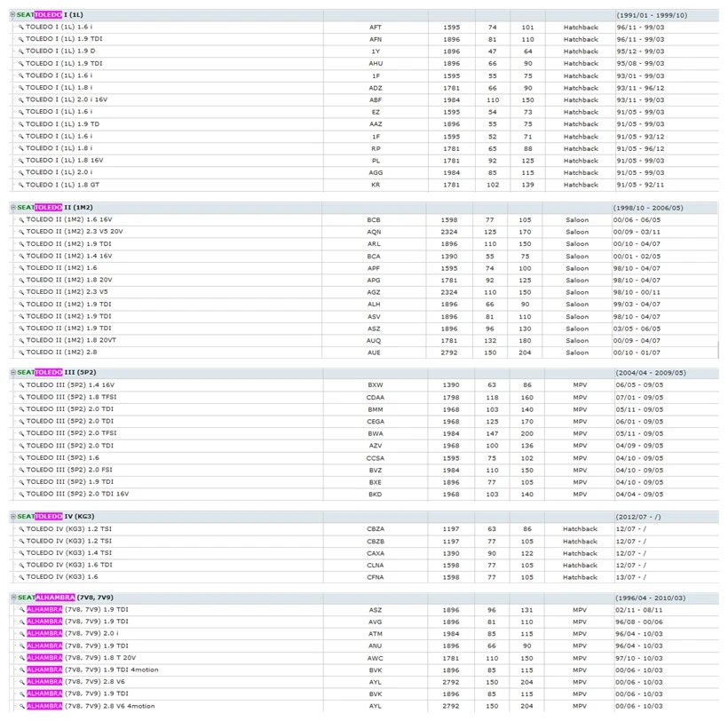This screenshot has height=721, width=728.
Task: Click date 00/09 - 03/11 in TOLEDO II section
Action: pos(637,232)
